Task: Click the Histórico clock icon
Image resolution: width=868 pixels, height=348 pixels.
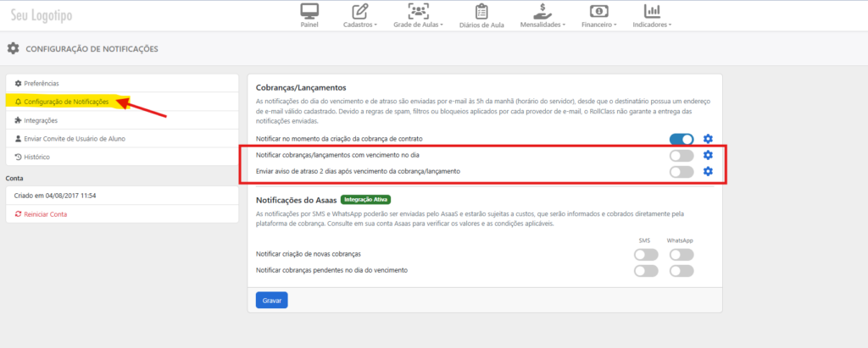Action: tap(19, 157)
